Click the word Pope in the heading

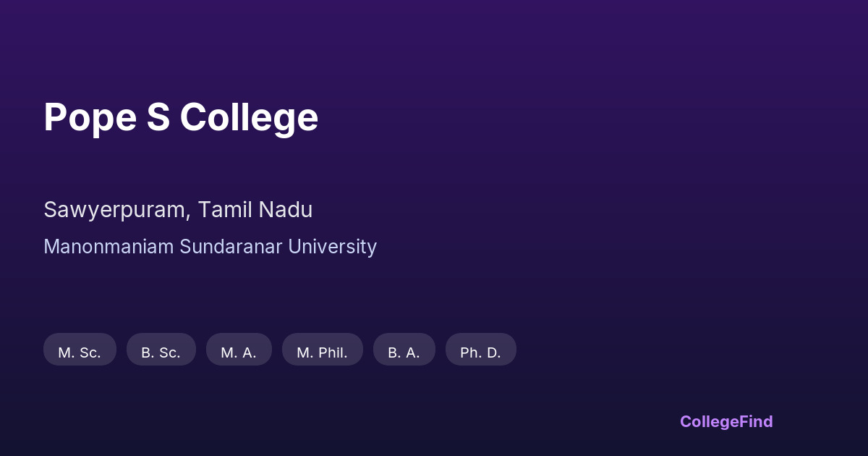tap(90, 117)
